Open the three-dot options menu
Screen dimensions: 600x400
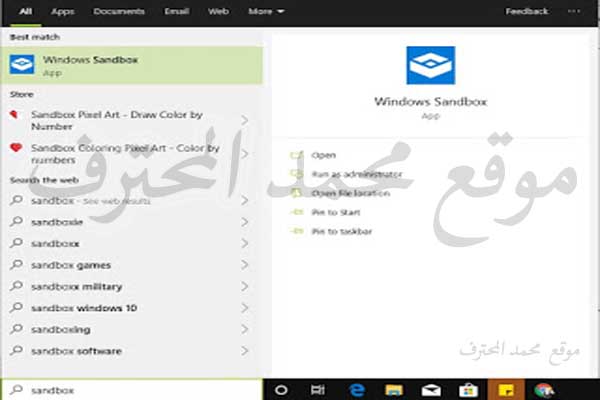pos(574,11)
